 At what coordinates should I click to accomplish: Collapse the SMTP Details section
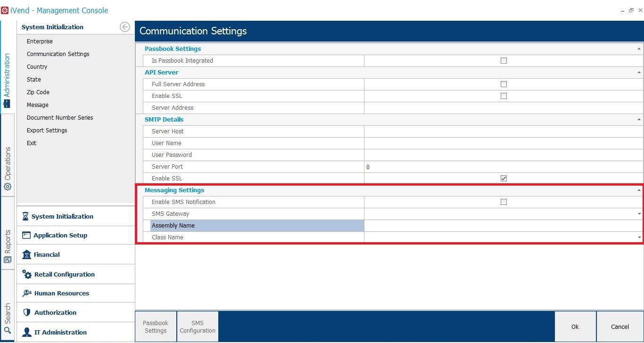click(639, 120)
